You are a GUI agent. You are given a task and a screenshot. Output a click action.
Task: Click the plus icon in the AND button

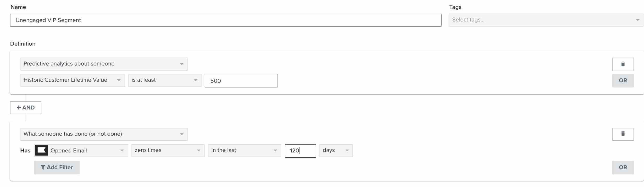click(x=19, y=107)
